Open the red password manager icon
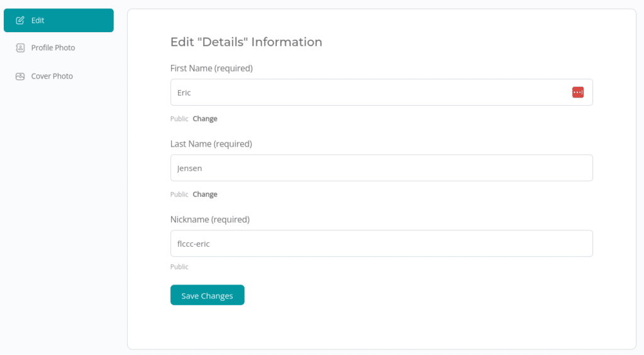 (x=577, y=93)
